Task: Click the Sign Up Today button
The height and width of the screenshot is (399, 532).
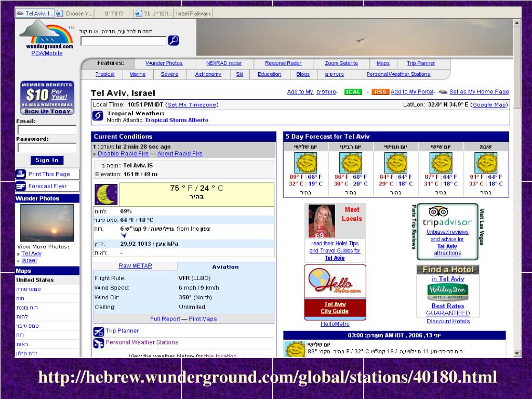Action: (47, 111)
